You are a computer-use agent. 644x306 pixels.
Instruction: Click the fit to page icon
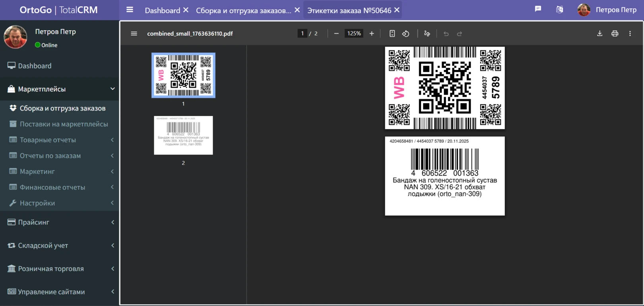[392, 34]
